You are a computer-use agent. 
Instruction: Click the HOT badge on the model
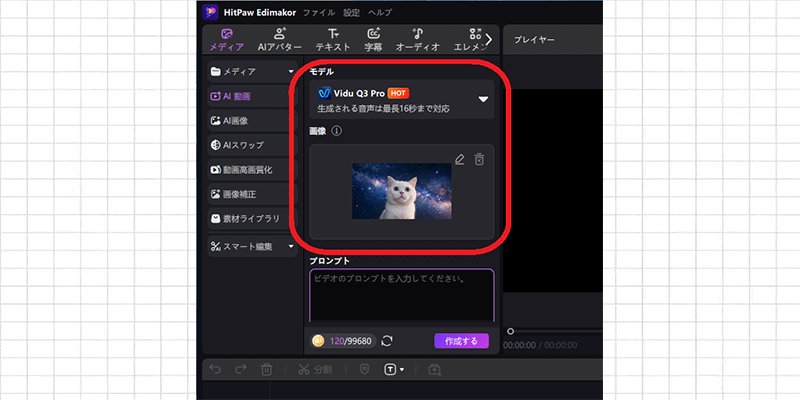398,93
